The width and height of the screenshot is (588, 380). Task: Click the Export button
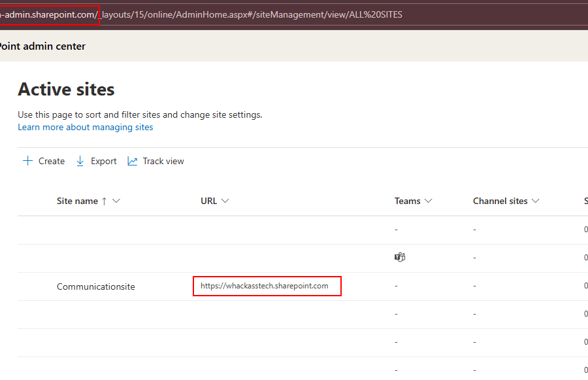pyautogui.click(x=97, y=161)
